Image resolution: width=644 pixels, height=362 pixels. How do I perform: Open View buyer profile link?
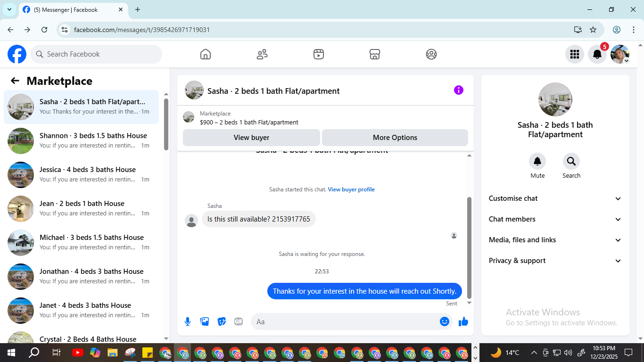click(351, 189)
